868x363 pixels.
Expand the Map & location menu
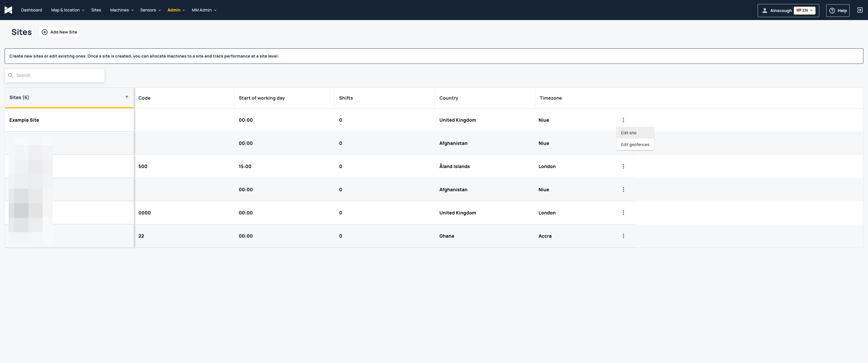coord(67,10)
